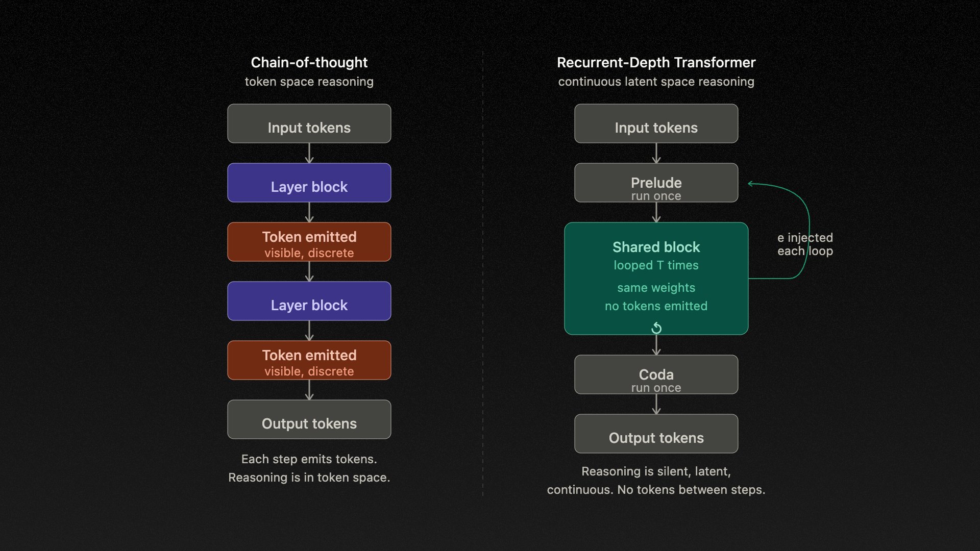Click the second purple Layer block

[309, 301]
